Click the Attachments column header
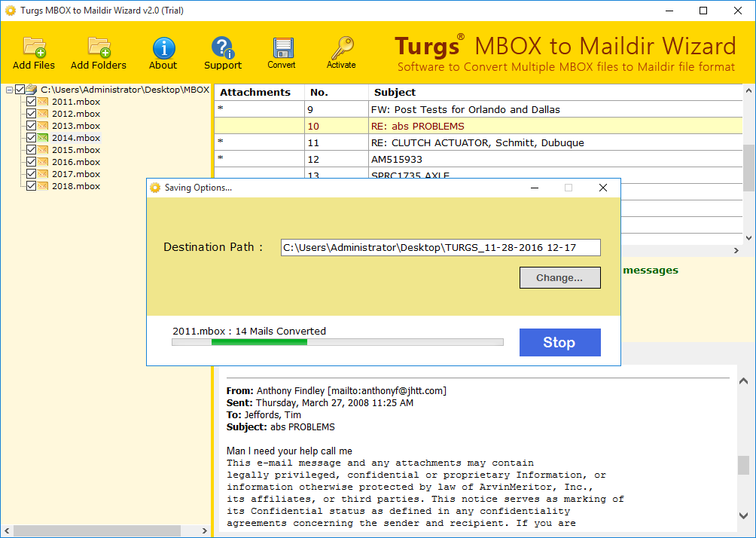The width and height of the screenshot is (756, 538). 259,92
